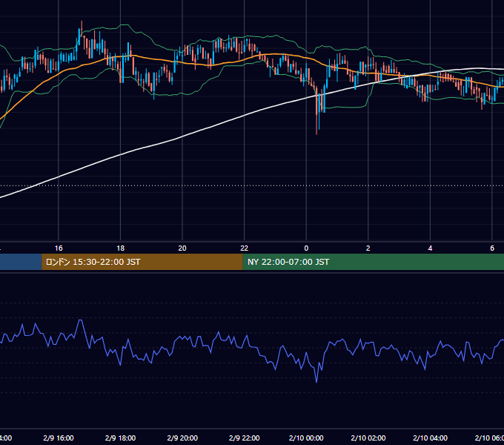This screenshot has height=445, width=504.
Task: Click the 2/9 20:00 date label
Action: click(x=182, y=438)
